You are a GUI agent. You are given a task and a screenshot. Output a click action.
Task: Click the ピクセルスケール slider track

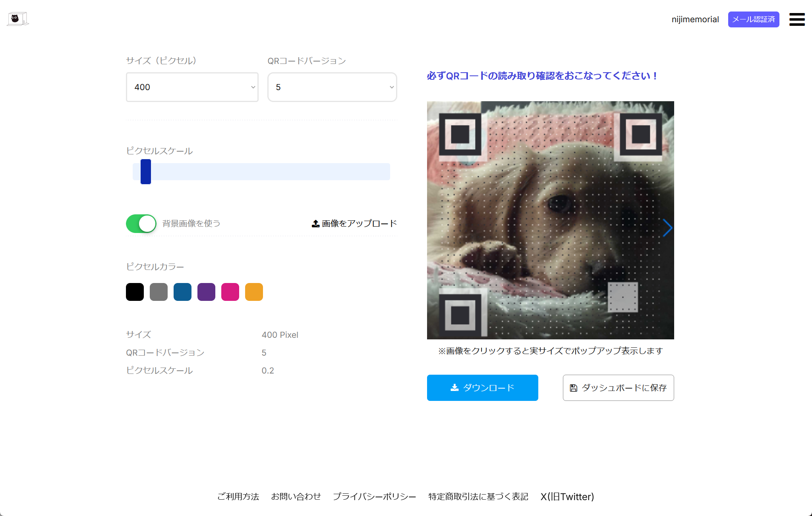pos(261,171)
